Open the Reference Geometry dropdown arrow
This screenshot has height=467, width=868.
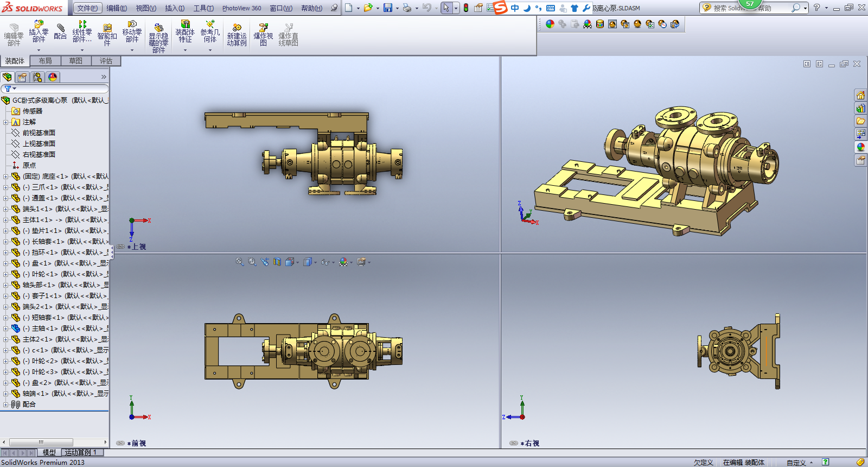click(210, 51)
